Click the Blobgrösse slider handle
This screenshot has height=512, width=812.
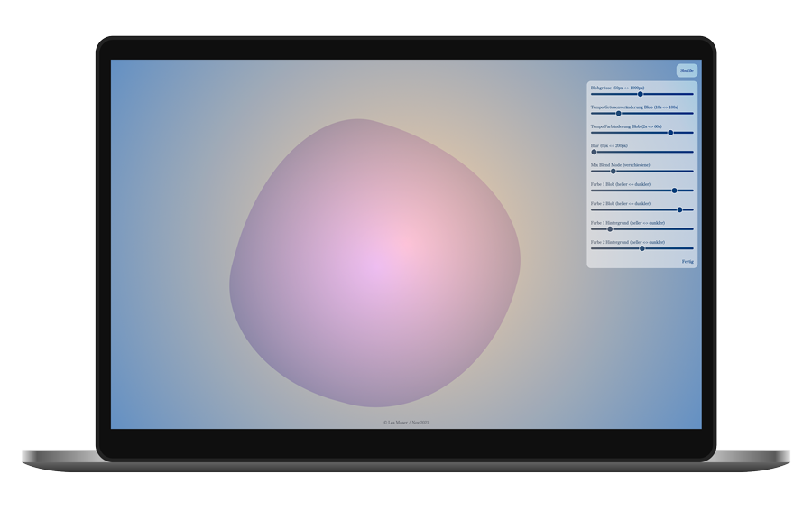[x=641, y=94]
